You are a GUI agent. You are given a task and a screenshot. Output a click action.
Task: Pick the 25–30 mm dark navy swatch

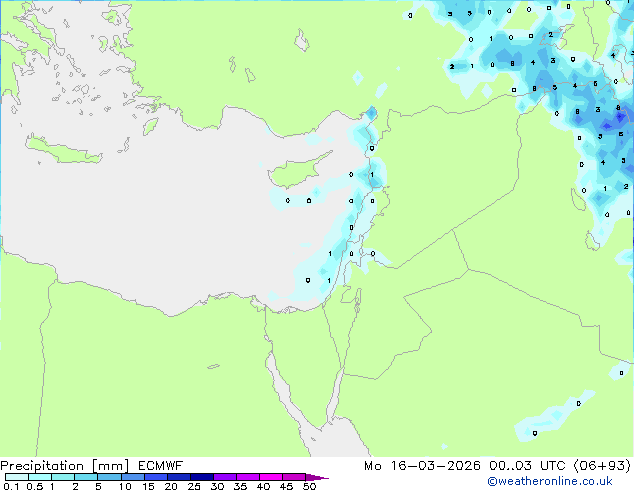(201, 477)
